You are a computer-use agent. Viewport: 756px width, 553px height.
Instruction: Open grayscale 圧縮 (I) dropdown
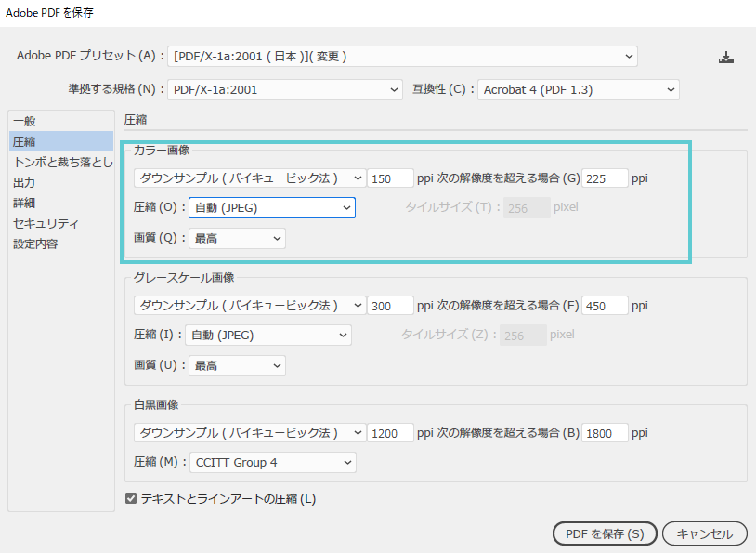point(268,336)
